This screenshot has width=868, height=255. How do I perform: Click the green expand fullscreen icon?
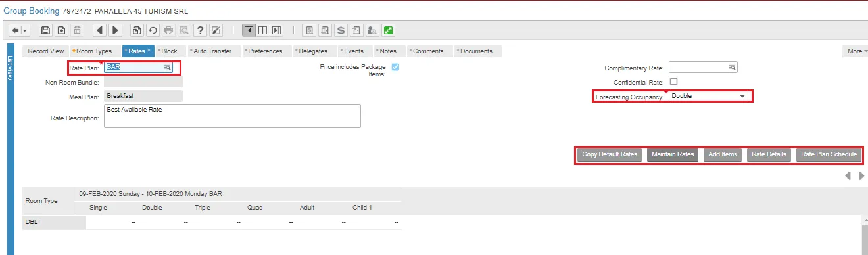pyautogui.click(x=389, y=30)
